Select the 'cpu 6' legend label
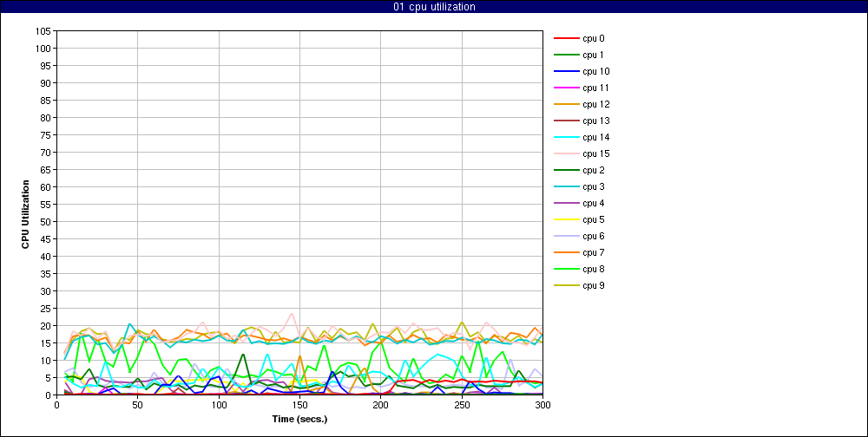The height and width of the screenshot is (437, 868). pyautogui.click(x=594, y=236)
